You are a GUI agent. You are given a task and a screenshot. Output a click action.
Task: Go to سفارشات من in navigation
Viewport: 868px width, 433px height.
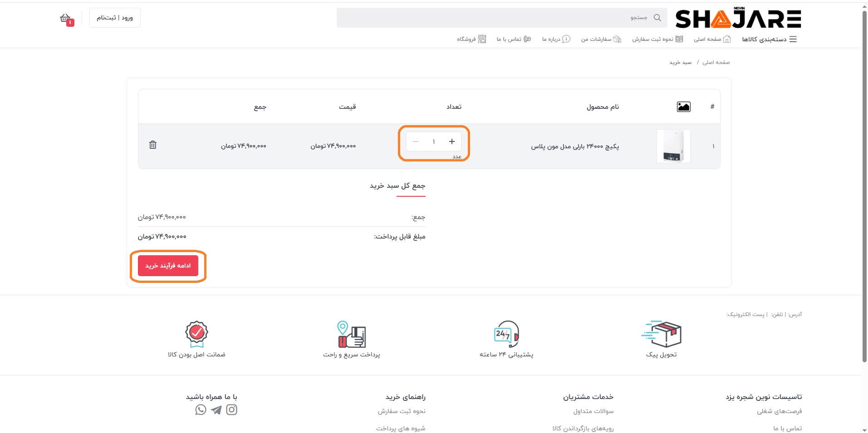click(601, 39)
